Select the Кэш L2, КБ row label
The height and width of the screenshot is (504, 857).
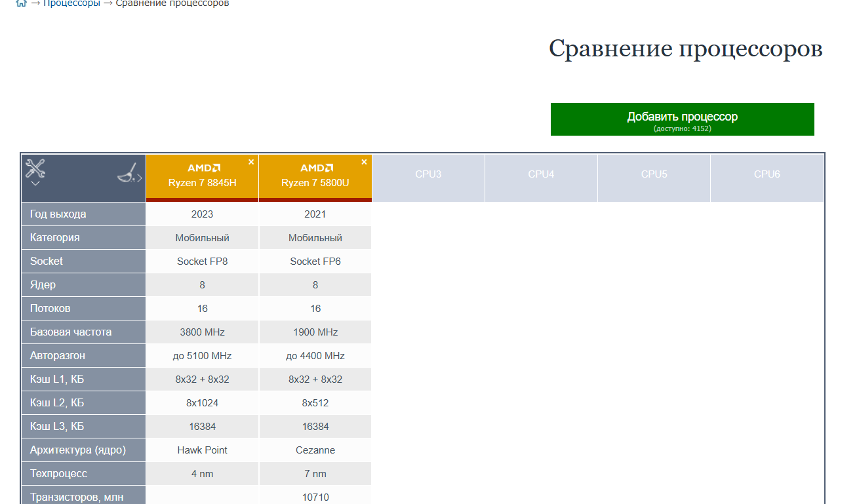click(83, 403)
